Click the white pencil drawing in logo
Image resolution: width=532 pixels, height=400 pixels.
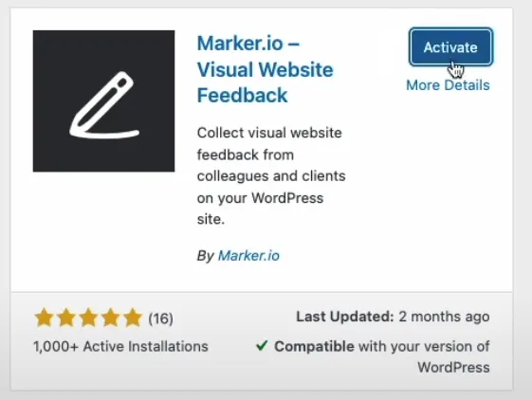[x=104, y=105]
